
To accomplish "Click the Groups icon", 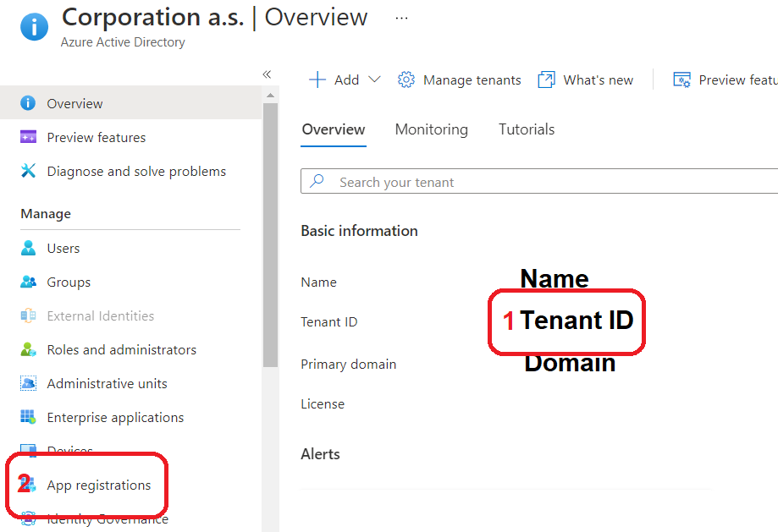I will [28, 282].
